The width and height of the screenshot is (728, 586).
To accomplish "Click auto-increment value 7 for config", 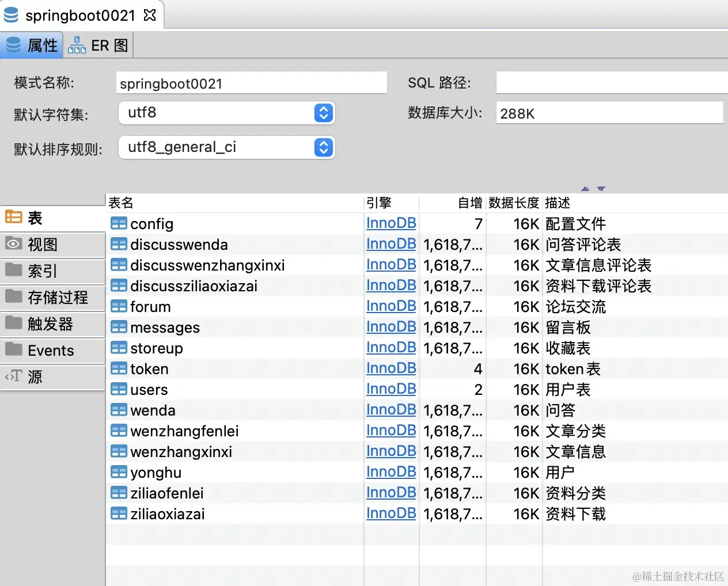I will pyautogui.click(x=478, y=224).
